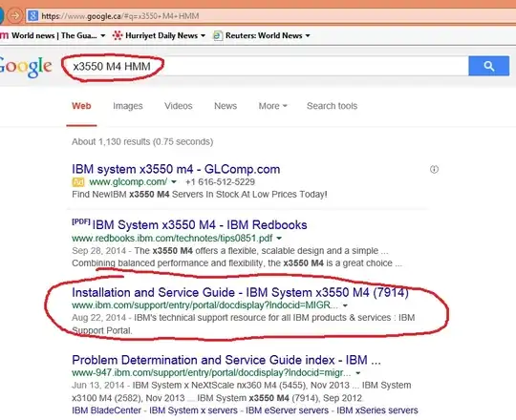Click the Hurriyet Daily News bookmark icon
The image size is (516, 420).
point(118,35)
